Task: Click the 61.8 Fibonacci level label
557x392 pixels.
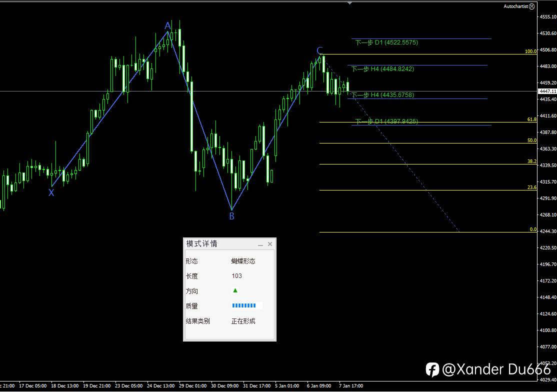Action: 532,119
